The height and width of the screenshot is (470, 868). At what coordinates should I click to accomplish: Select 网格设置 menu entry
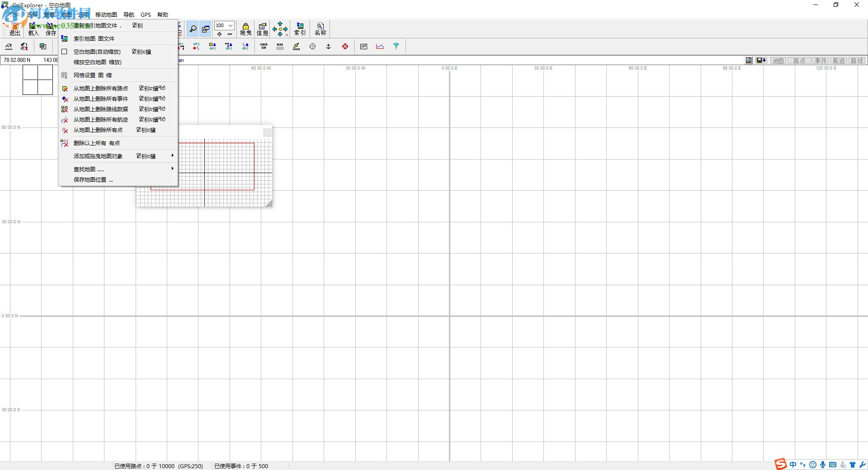click(x=118, y=75)
